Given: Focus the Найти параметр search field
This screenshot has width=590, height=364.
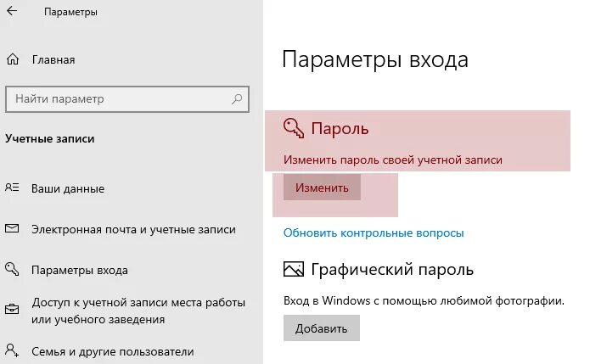Looking at the screenshot, I should point(127,99).
